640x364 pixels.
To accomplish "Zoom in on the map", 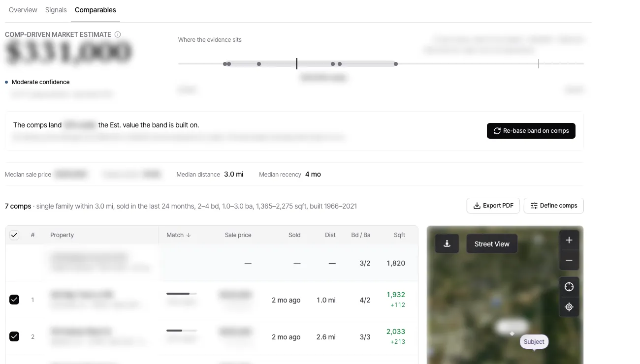I will tap(569, 240).
